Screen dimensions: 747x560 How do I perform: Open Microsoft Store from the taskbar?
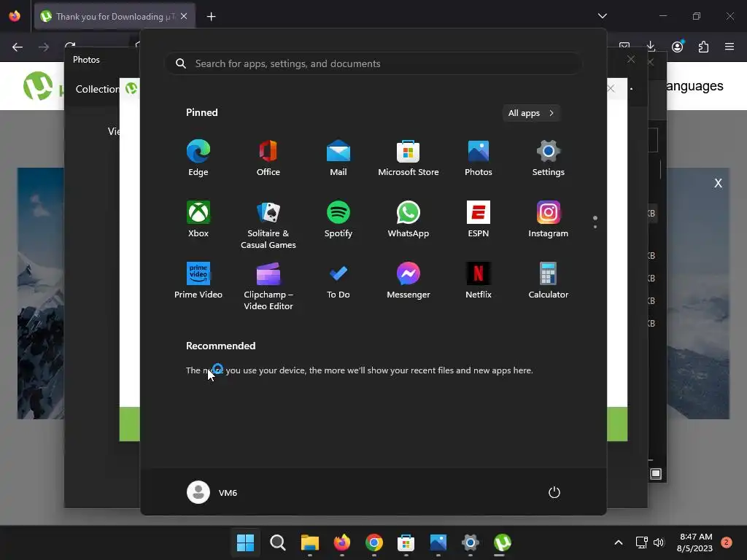point(406,542)
